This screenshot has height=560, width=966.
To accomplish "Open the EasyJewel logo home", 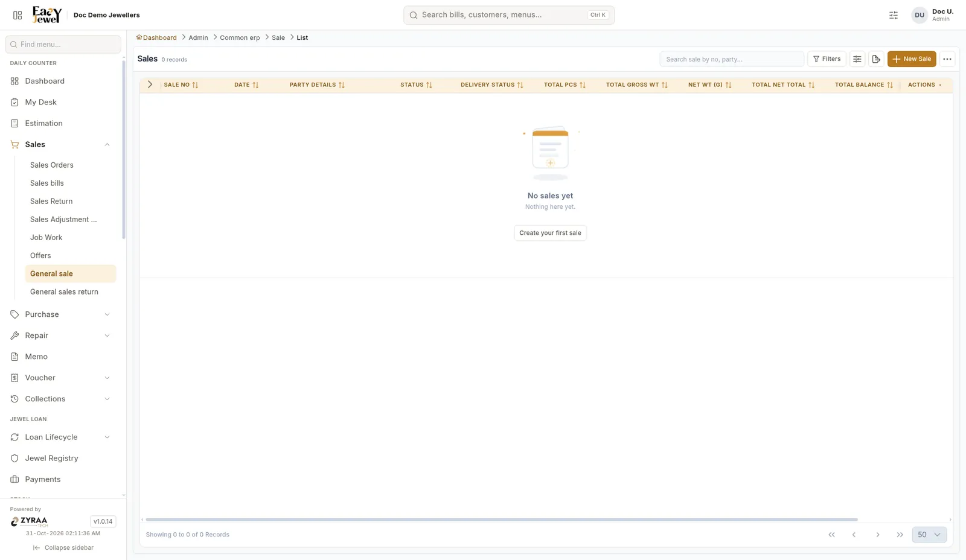I will click(x=47, y=14).
